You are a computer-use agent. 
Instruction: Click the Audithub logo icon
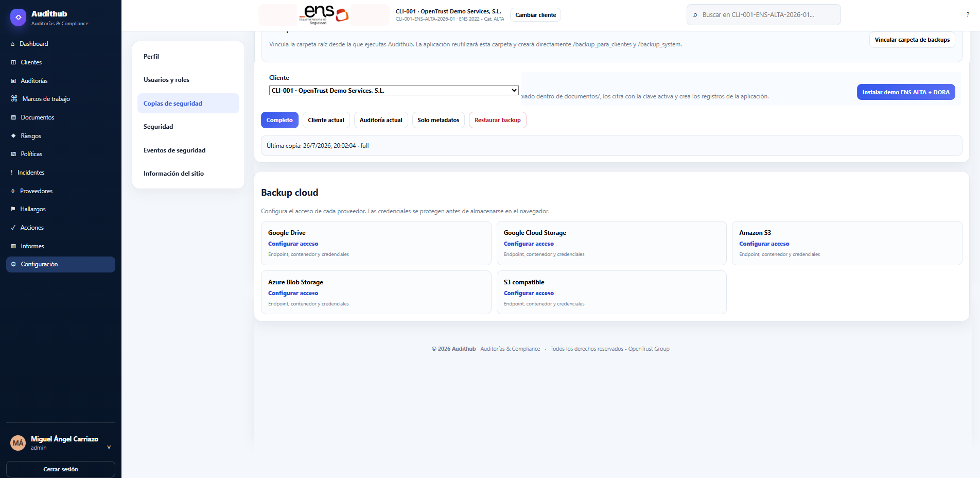pyautogui.click(x=18, y=18)
